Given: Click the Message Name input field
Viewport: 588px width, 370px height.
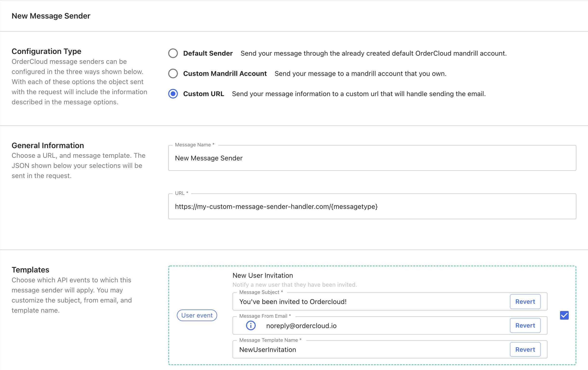Looking at the screenshot, I should pos(372,158).
